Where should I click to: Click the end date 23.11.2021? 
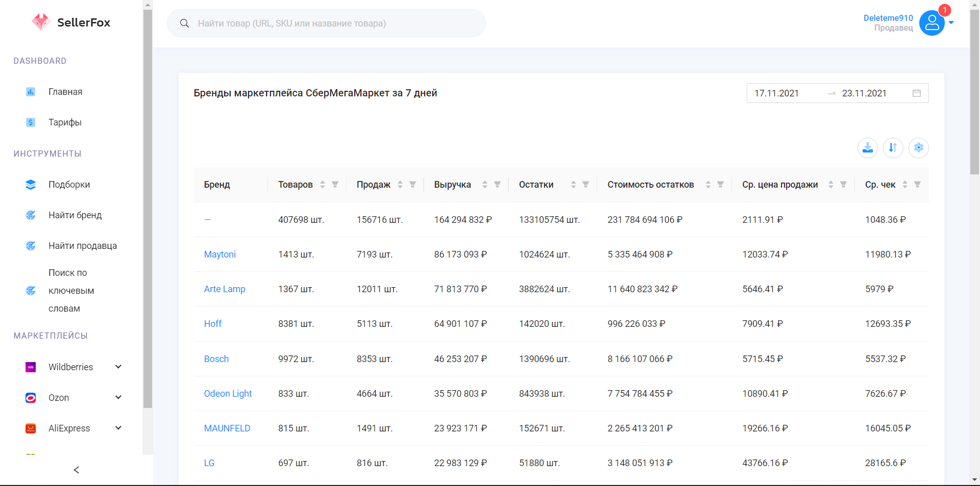coord(864,93)
